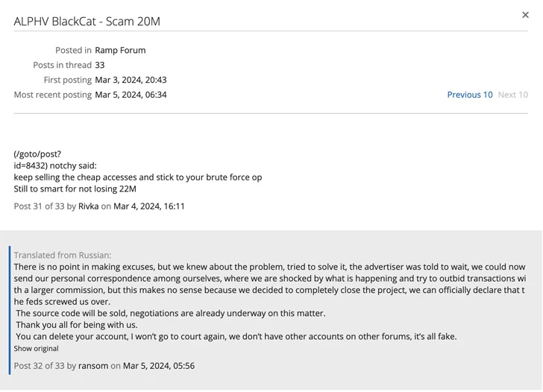Click the Next 10 pagination link
The image size is (543, 392).
[512, 95]
